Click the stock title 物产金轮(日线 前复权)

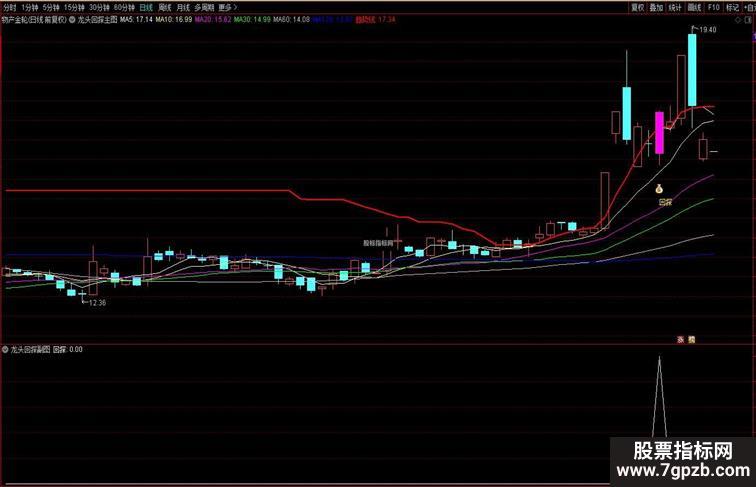coord(34,20)
